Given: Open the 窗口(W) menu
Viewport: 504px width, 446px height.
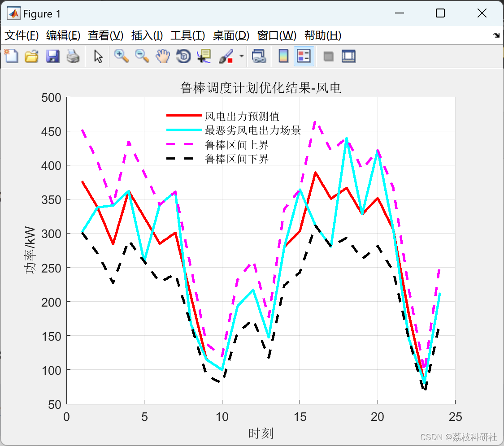Looking at the screenshot, I should click(274, 35).
